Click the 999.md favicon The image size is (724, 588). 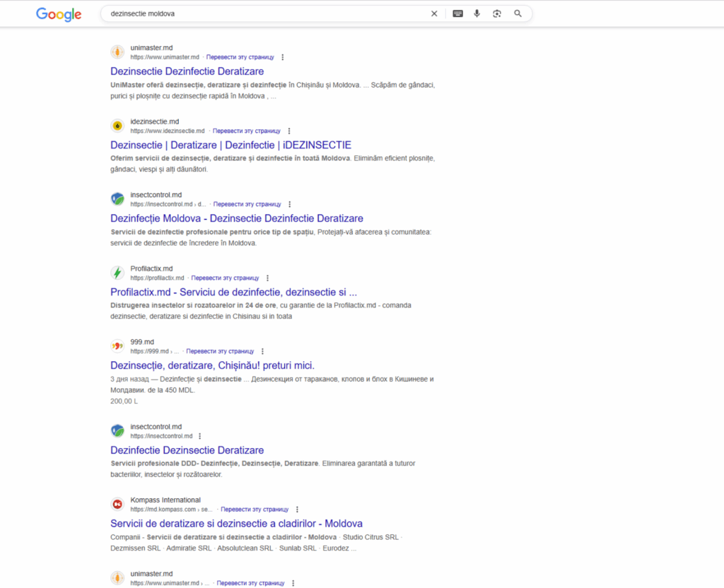click(117, 346)
